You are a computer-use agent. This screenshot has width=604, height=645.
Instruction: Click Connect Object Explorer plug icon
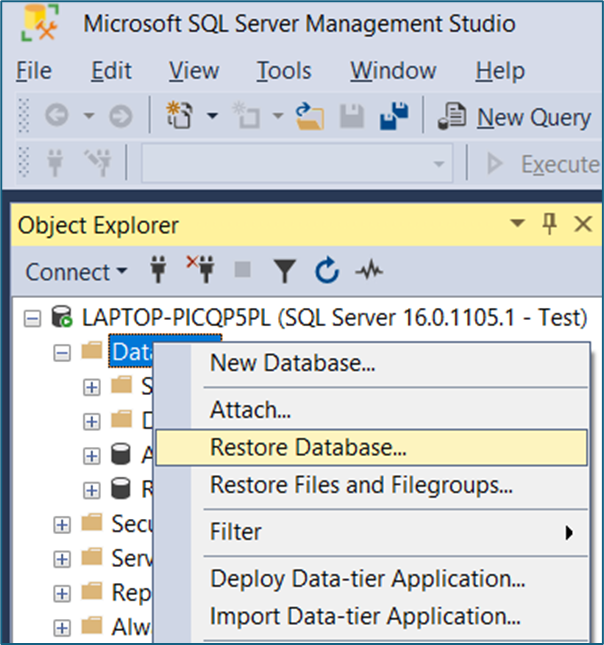158,270
